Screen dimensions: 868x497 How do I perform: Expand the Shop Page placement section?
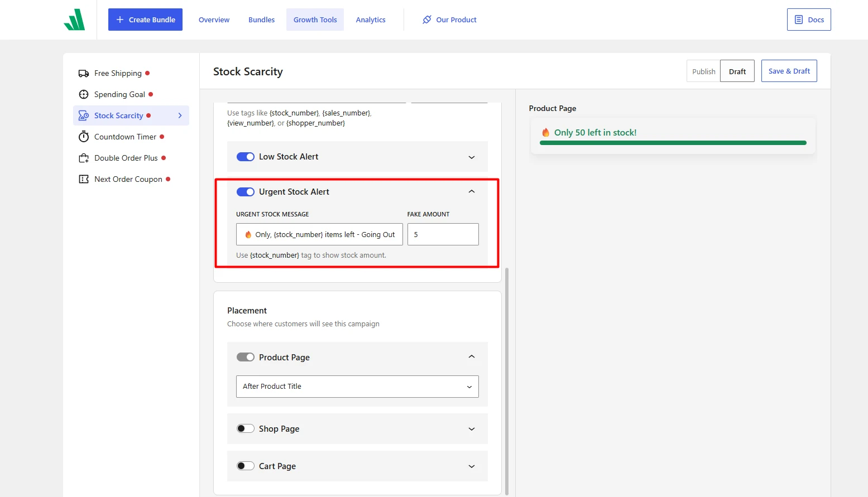[472, 429]
